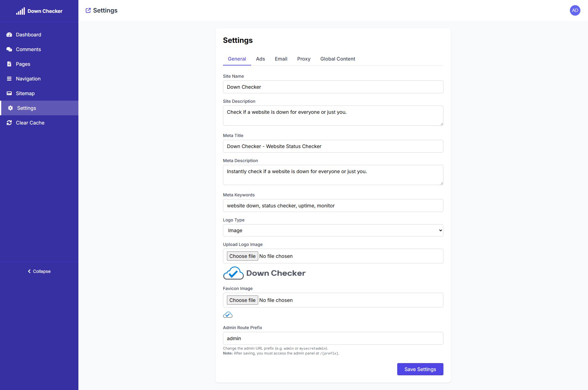588x390 pixels.
Task: Click the external link icon beside Settings header
Action: [88, 10]
